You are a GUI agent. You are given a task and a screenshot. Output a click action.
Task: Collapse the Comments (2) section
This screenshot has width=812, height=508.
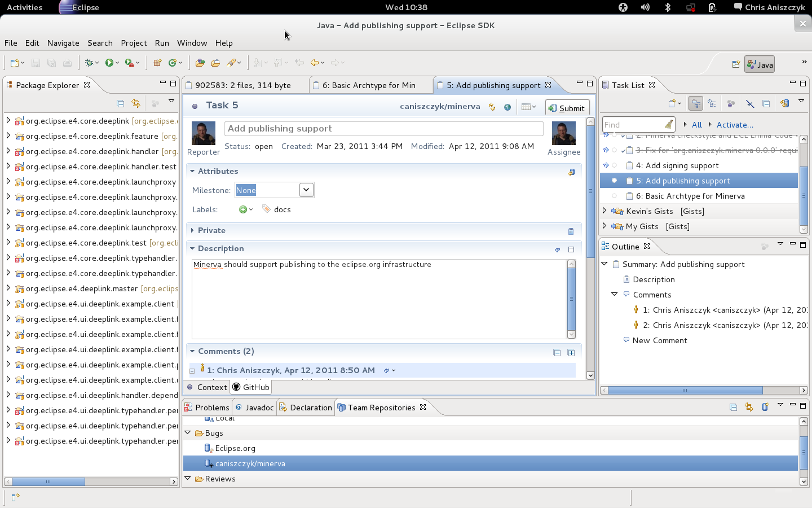click(192, 351)
